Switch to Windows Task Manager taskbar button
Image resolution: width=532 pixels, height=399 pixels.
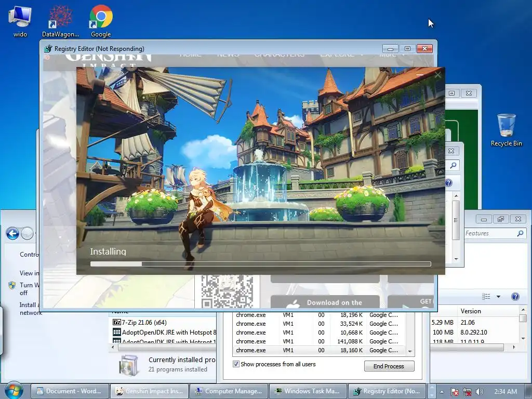coord(308,391)
